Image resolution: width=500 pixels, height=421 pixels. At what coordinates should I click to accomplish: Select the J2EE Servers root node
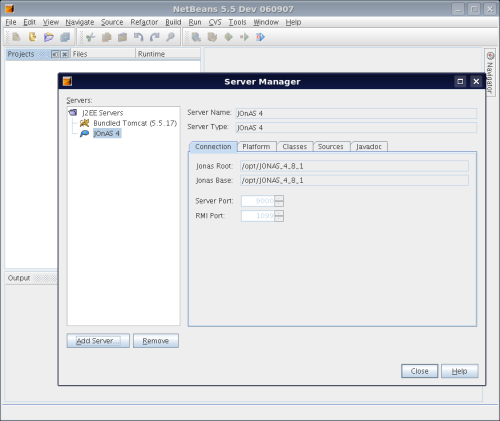(103, 113)
